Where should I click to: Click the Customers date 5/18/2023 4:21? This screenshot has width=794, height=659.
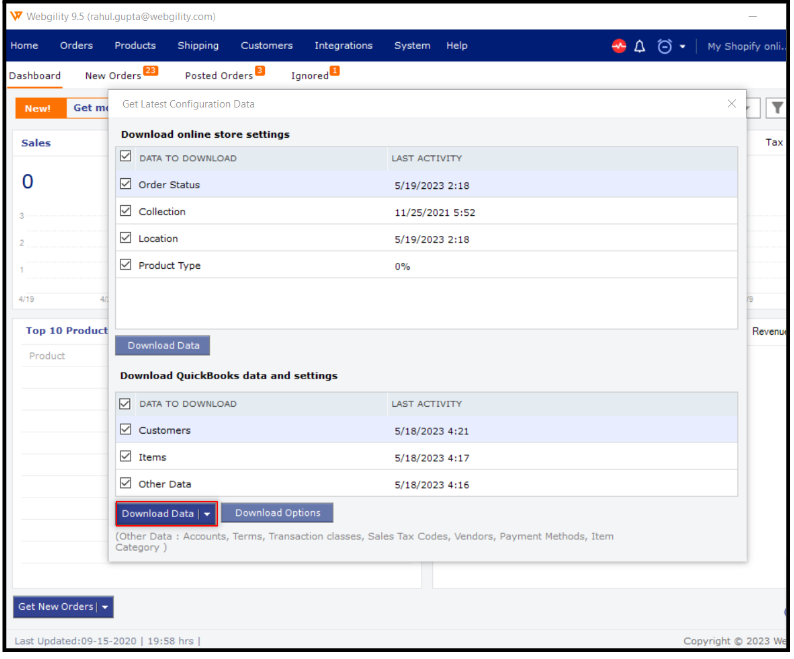click(x=432, y=432)
